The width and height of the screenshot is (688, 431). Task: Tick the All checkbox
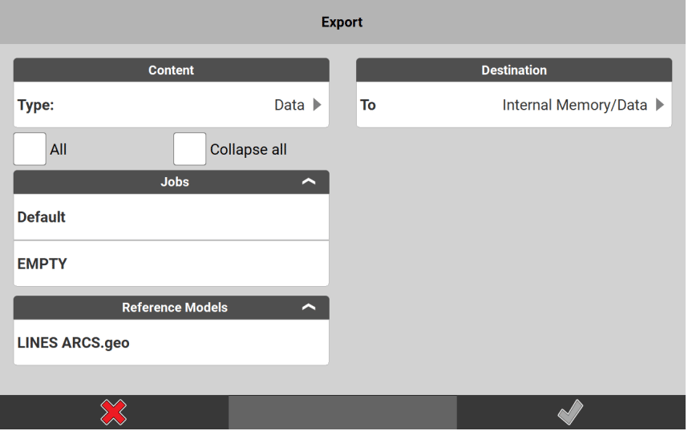(30, 149)
